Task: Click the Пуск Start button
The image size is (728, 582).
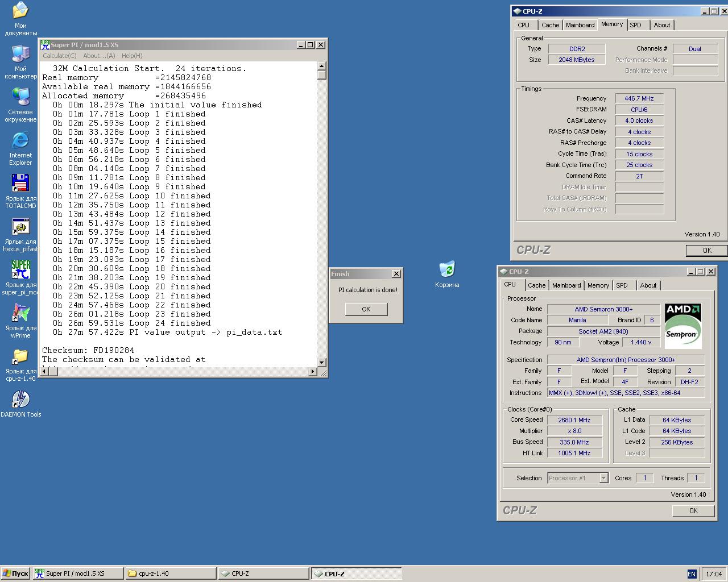Action: point(15,573)
